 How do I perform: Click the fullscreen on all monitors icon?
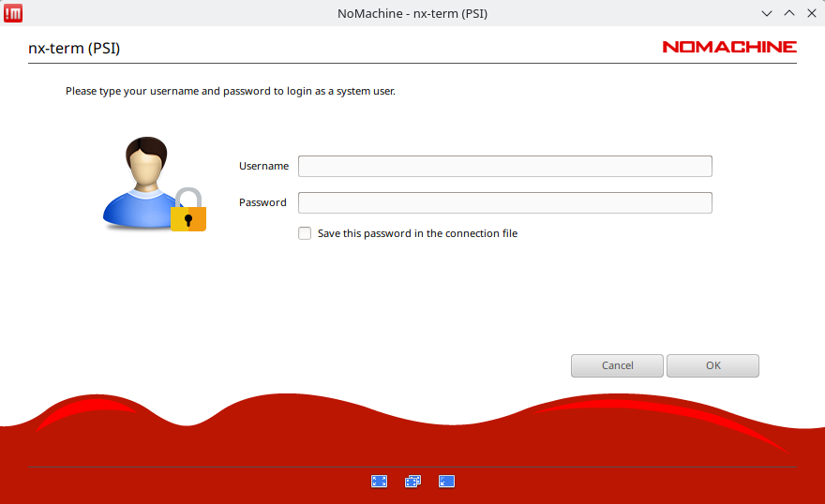[x=413, y=481]
